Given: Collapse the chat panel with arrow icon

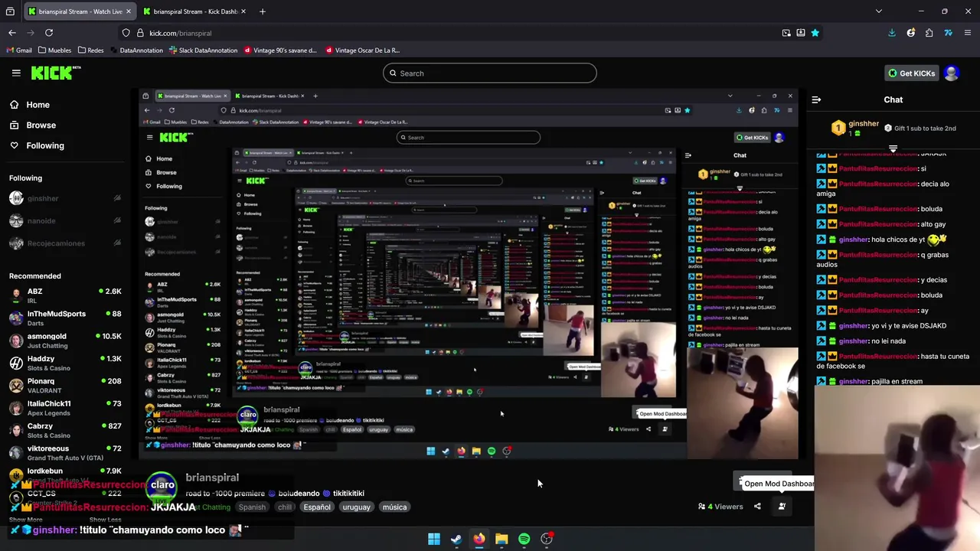Looking at the screenshot, I should click(x=816, y=99).
